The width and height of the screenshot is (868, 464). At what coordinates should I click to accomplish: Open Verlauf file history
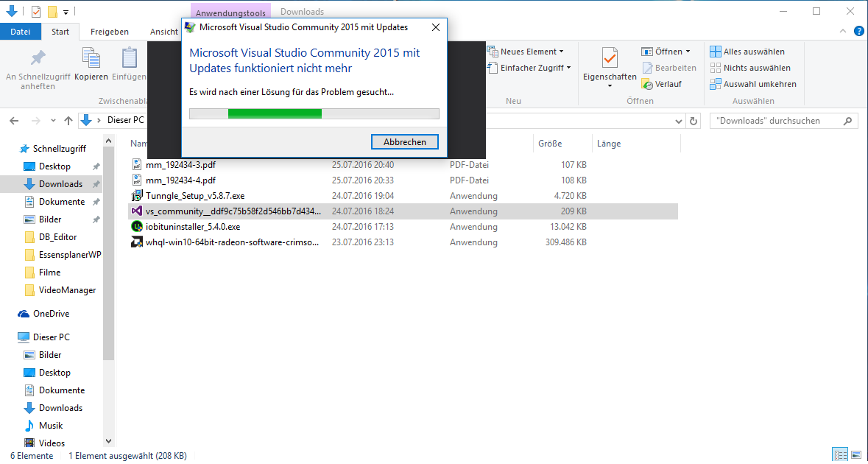(662, 84)
